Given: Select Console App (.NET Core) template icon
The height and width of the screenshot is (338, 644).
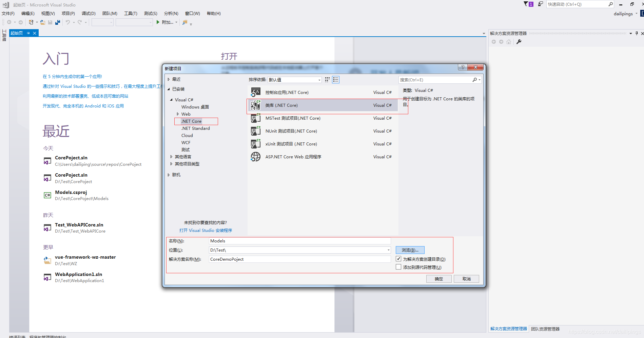Looking at the screenshot, I should [x=256, y=92].
